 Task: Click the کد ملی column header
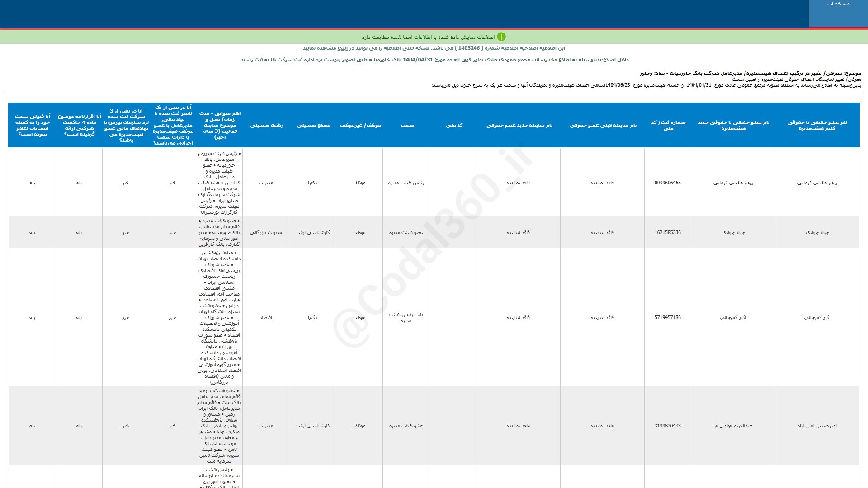coord(454,126)
